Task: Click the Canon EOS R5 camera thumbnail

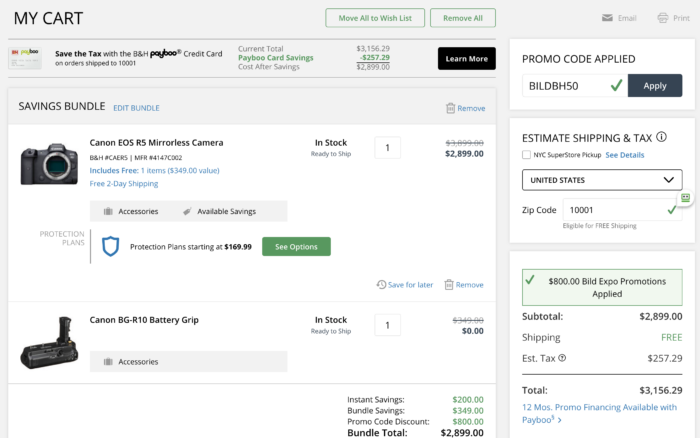Action: pos(48,163)
